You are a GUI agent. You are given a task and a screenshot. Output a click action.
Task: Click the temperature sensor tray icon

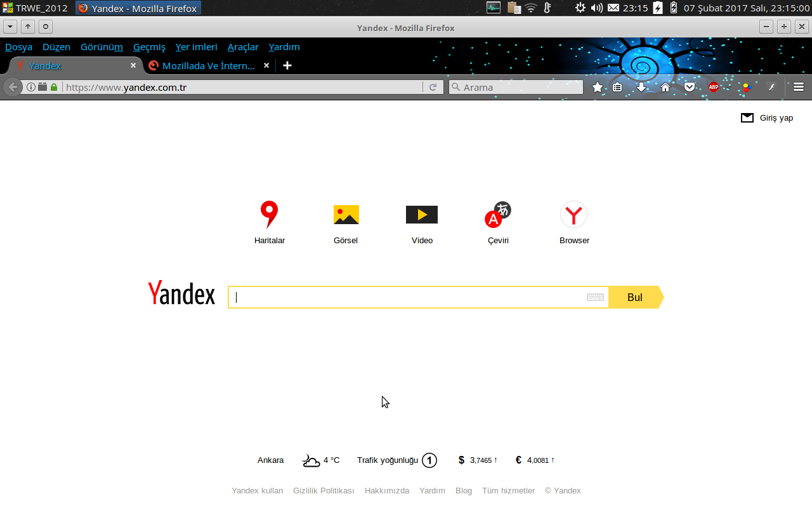click(x=547, y=8)
